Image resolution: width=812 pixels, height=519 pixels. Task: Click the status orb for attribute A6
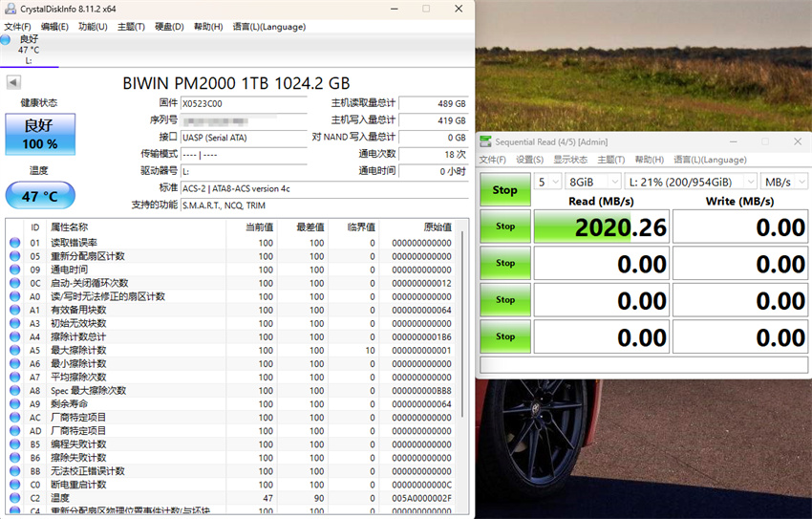15,363
